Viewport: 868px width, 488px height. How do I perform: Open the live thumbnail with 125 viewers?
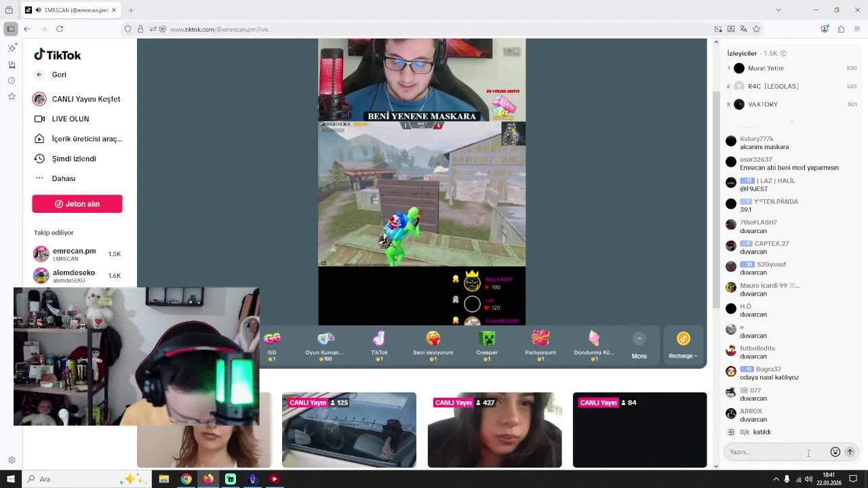[349, 430]
